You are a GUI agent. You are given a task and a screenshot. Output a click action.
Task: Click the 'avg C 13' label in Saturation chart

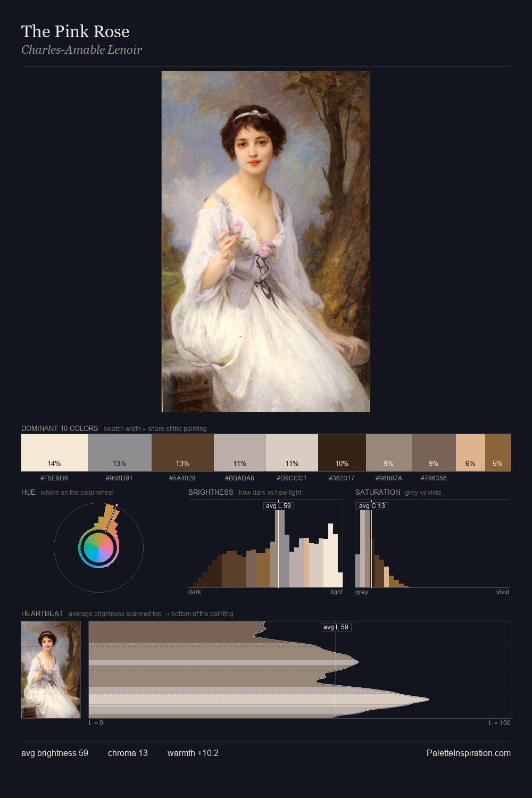(372, 506)
